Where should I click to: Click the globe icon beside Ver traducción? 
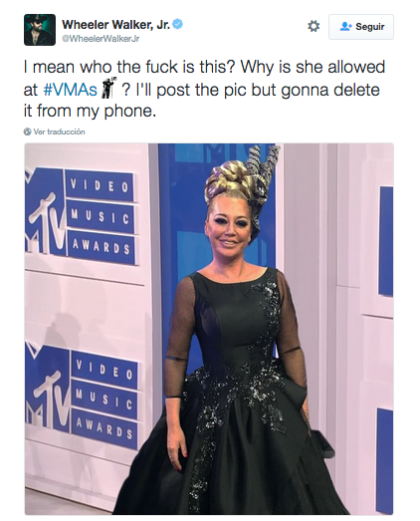tap(27, 131)
